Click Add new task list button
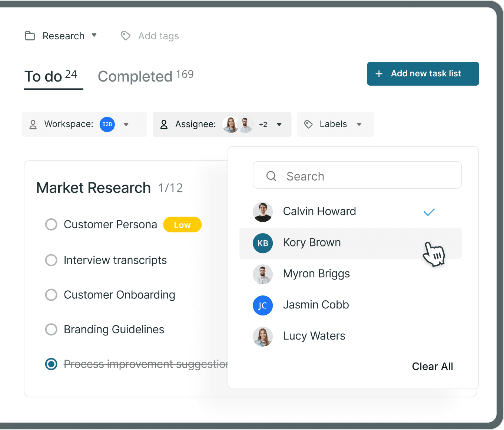This screenshot has height=430, width=504. (x=423, y=74)
